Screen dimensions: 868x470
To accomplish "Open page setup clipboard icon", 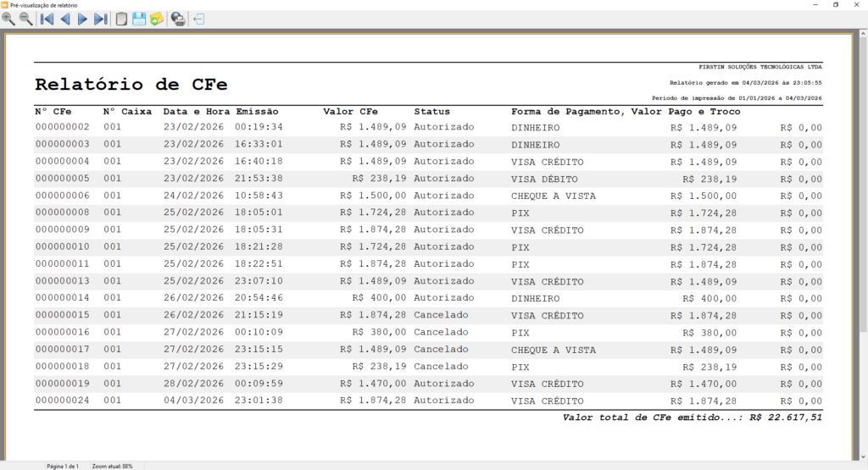I will pos(121,19).
